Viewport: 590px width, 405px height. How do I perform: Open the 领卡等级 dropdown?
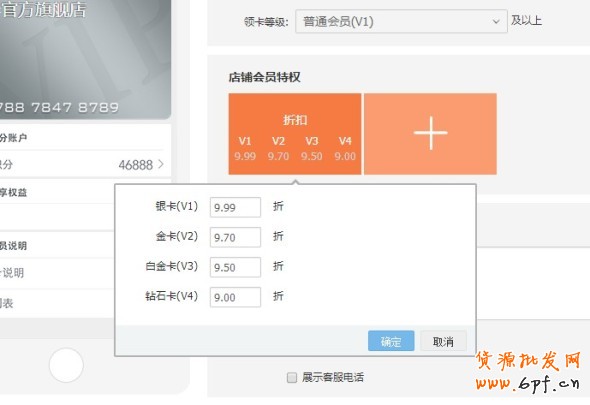point(401,21)
